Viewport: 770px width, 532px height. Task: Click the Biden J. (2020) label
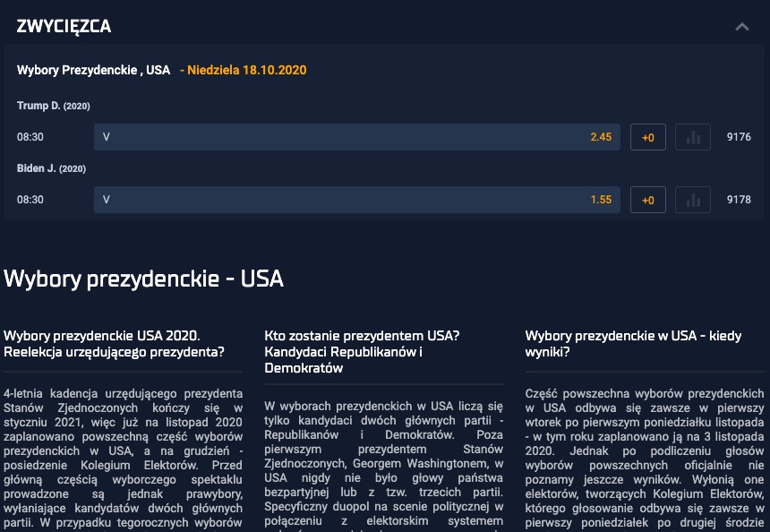pos(52,168)
